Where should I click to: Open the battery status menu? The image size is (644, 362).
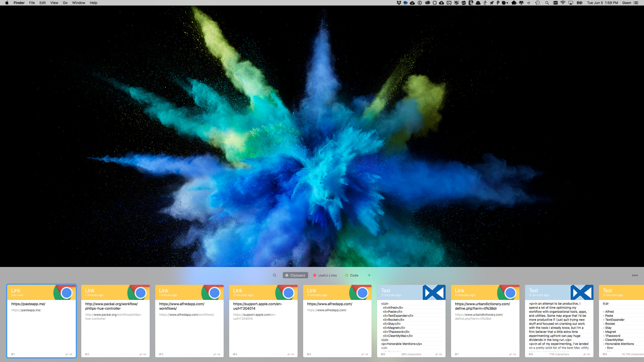tap(580, 3)
